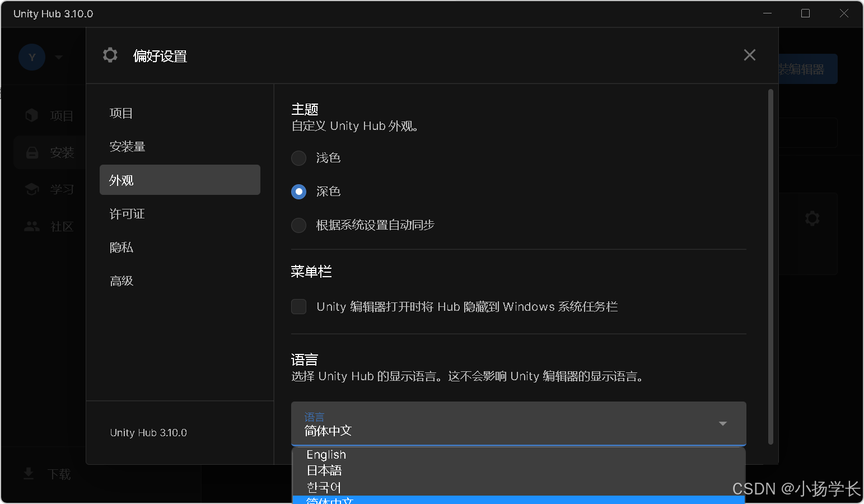Maximize the Unity Hub window
This screenshot has width=864, height=504.
pos(805,13)
